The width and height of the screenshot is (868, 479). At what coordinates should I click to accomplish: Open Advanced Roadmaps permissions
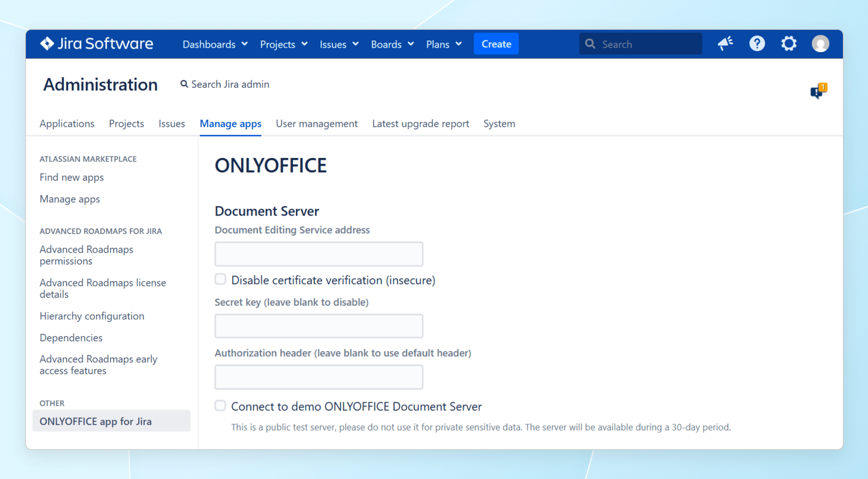pos(86,255)
